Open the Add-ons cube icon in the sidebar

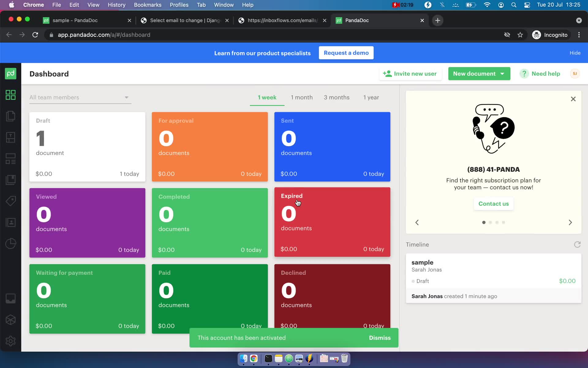tap(10, 320)
